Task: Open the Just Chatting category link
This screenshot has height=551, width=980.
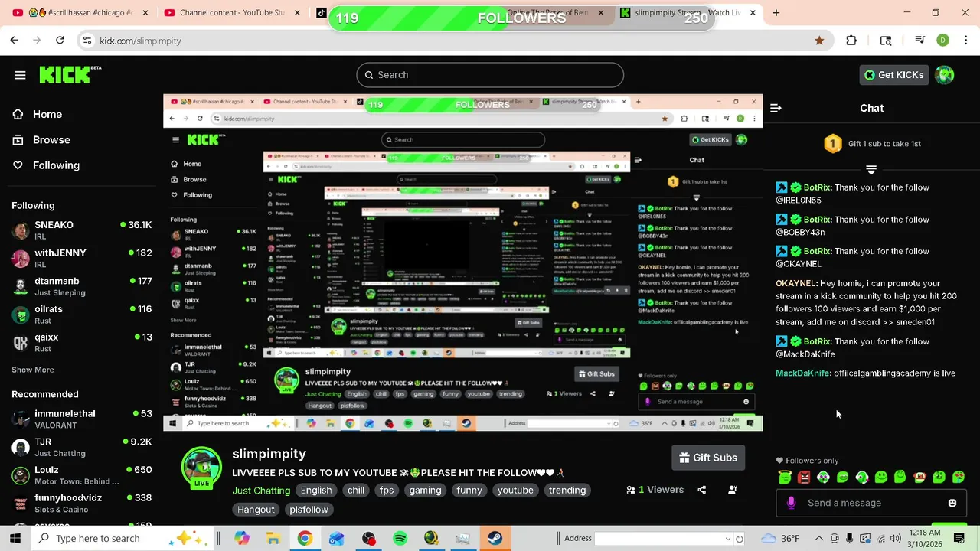Action: click(x=261, y=491)
